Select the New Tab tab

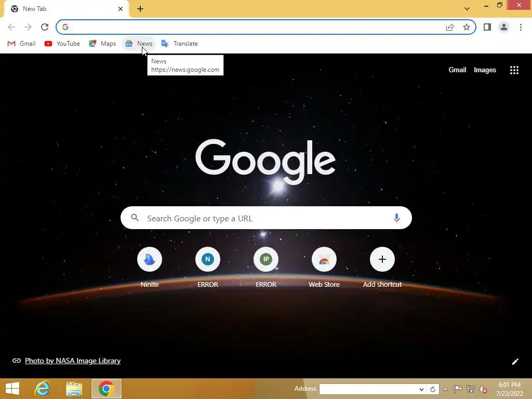[66, 9]
